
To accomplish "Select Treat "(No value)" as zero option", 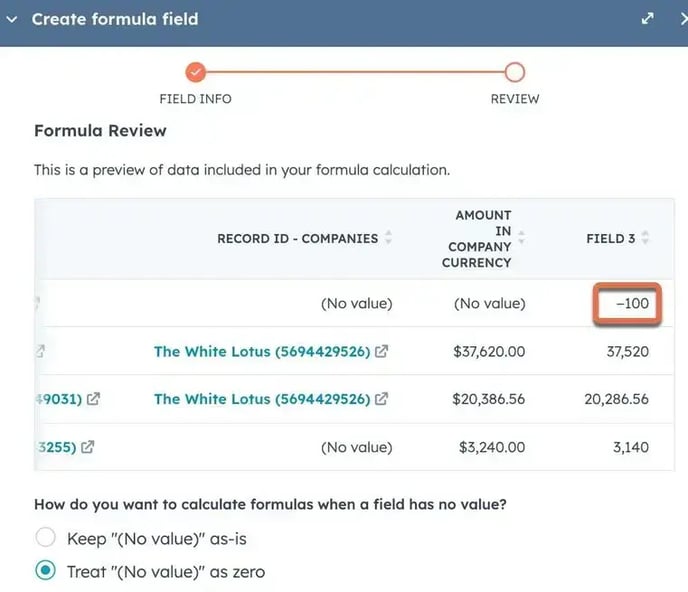I will [46, 570].
